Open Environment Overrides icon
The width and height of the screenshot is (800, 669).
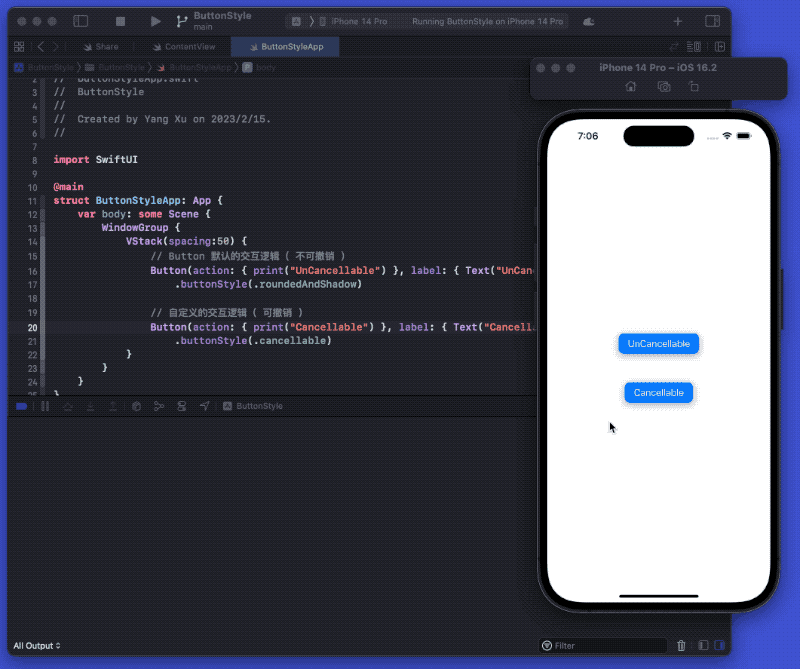coord(182,406)
